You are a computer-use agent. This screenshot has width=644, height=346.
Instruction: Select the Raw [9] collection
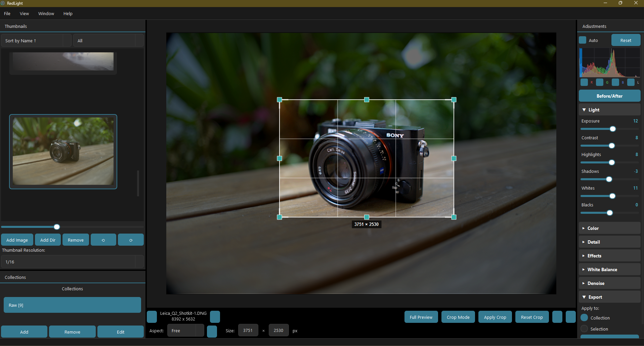[x=72, y=305]
